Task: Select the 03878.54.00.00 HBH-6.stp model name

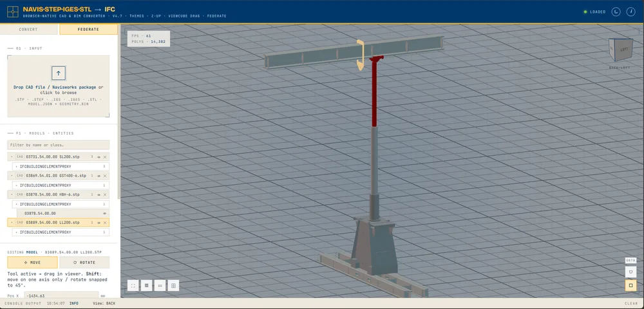Action: click(53, 194)
